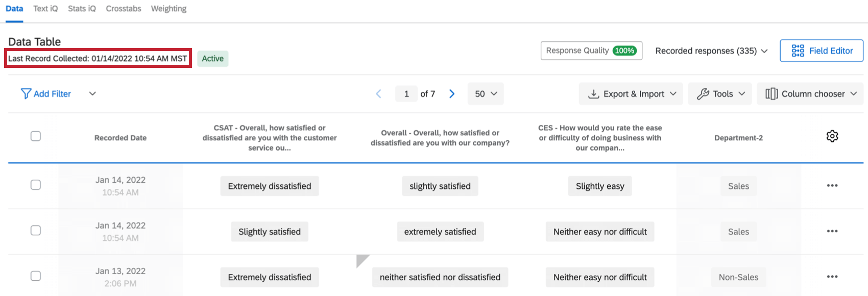
Task: Expand the chevron next to Add Filter
Action: point(92,93)
